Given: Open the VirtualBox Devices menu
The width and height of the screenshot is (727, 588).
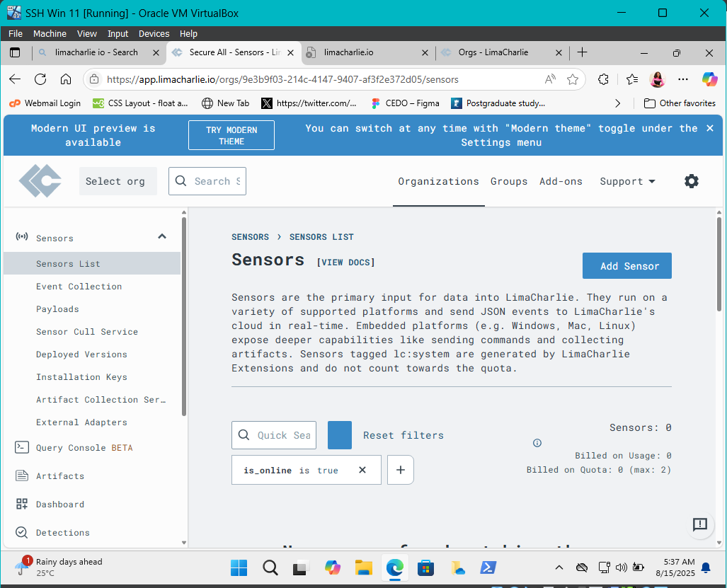Looking at the screenshot, I should click(154, 34).
